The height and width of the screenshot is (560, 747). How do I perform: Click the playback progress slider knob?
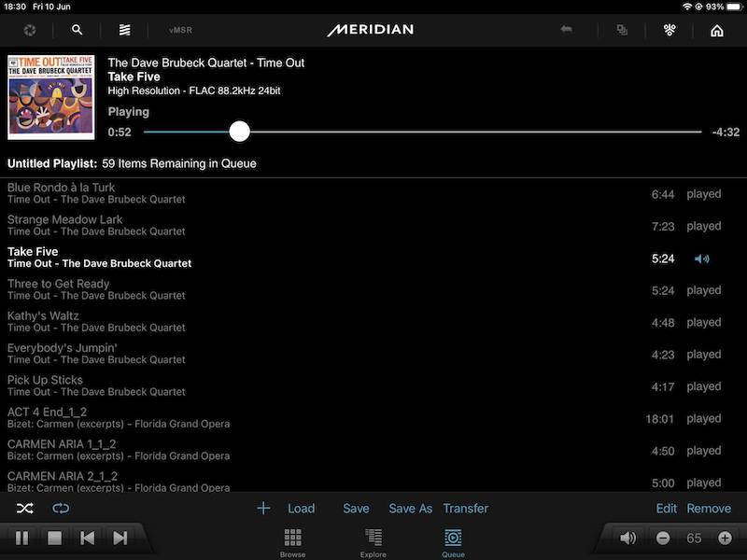pos(239,132)
